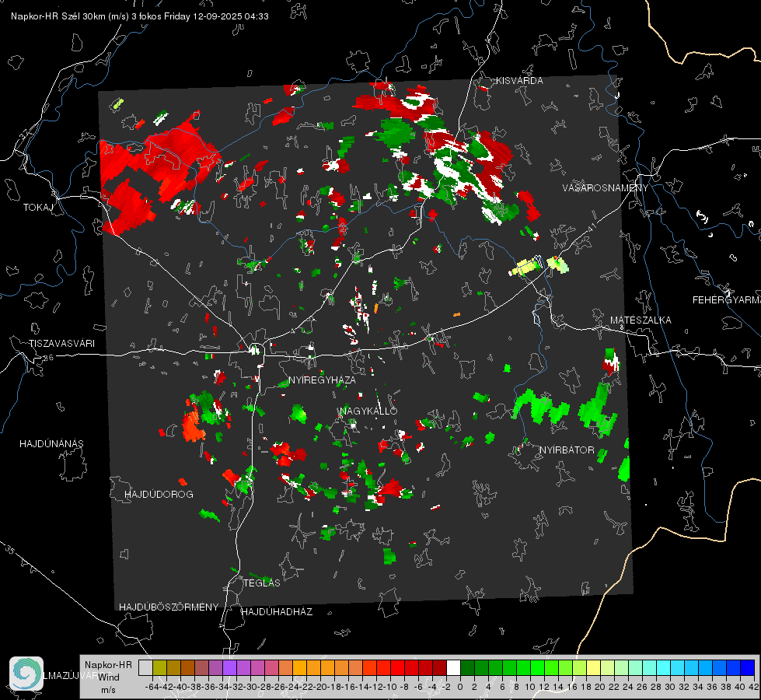The image size is (761, 700).
Task: Click the 'Wind' legend label
Action: click(109, 677)
